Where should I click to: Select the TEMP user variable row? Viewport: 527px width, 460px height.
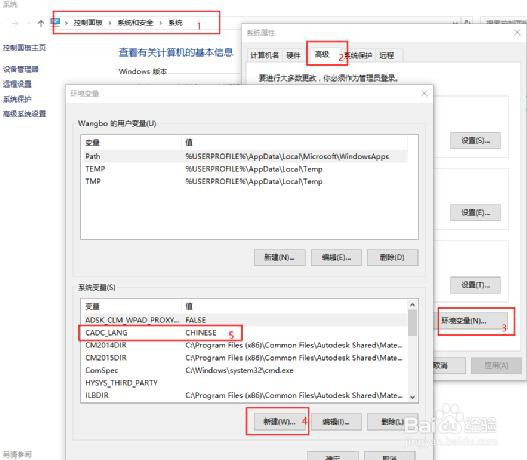click(x=245, y=169)
